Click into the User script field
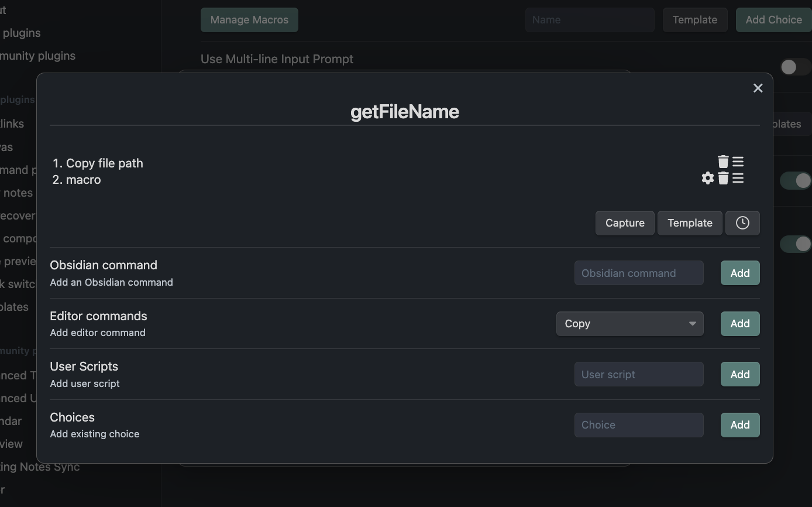 click(638, 375)
